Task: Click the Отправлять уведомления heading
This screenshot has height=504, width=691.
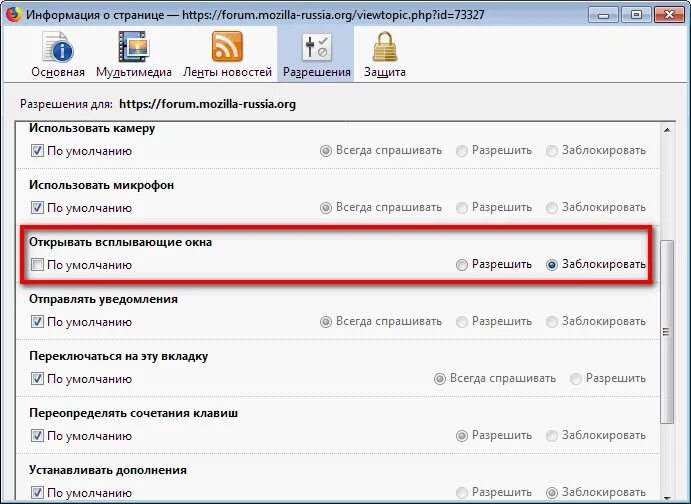Action: 104,299
